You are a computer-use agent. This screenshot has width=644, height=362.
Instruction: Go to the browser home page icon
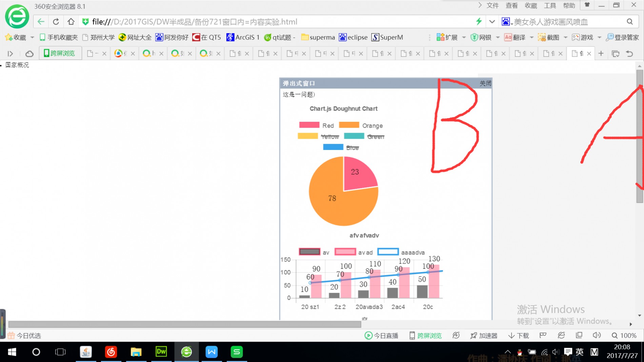pyautogui.click(x=71, y=22)
